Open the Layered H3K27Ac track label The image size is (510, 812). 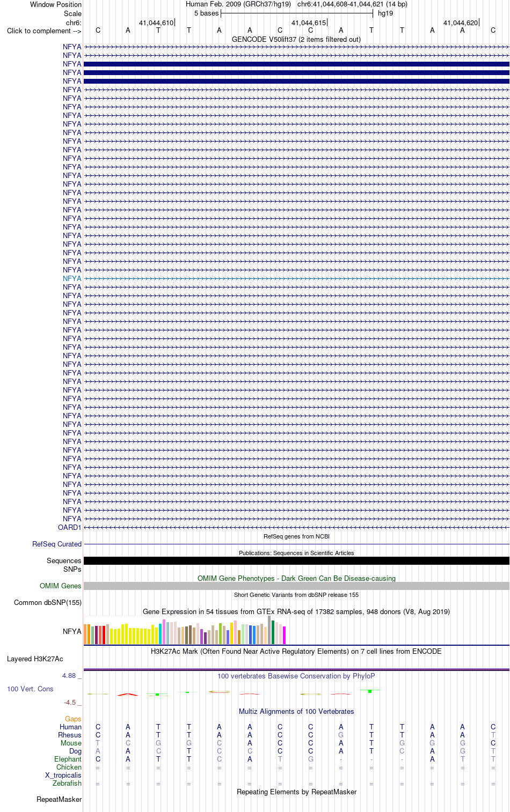35,659
